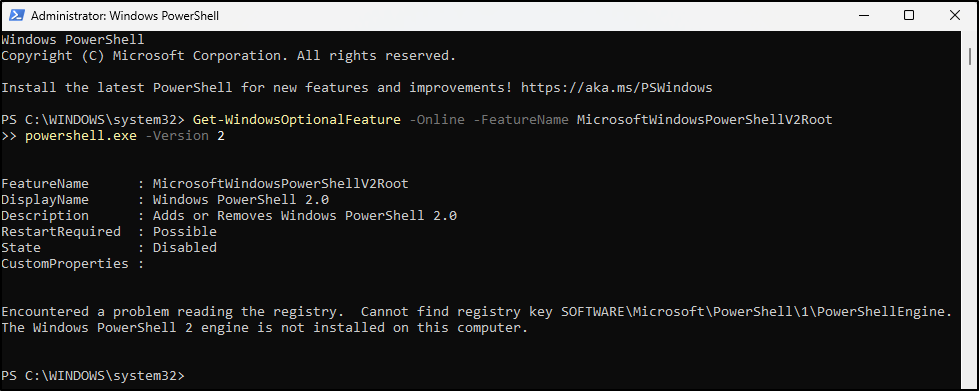The image size is (979, 391).
Task: Click the Administrator: Windows PowerShell title text
Action: tap(125, 16)
